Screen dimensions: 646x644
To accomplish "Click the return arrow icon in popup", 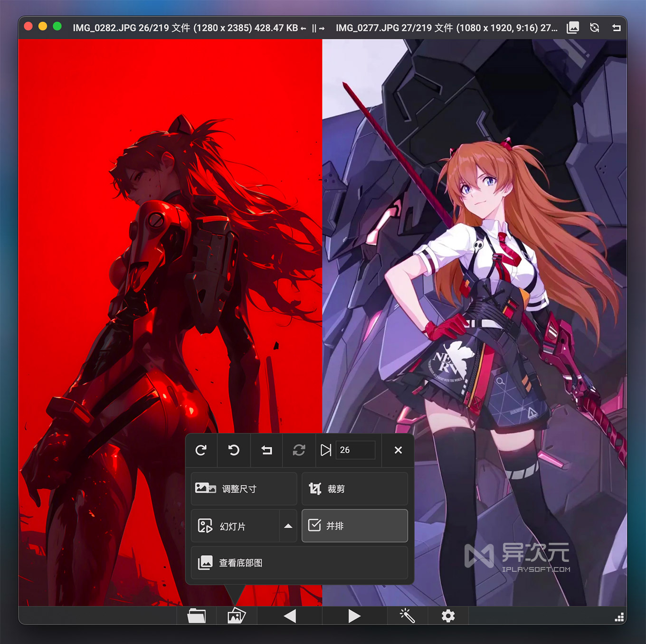I will tap(266, 450).
